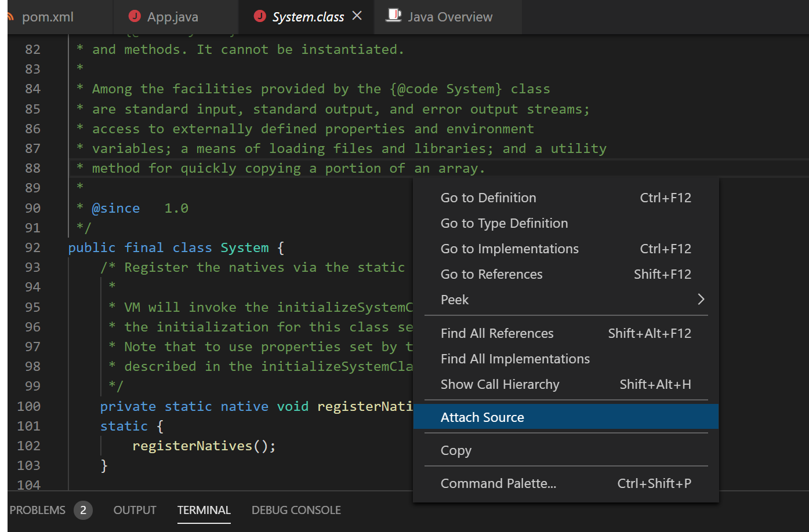Click the @since tag on line 90

click(x=116, y=208)
